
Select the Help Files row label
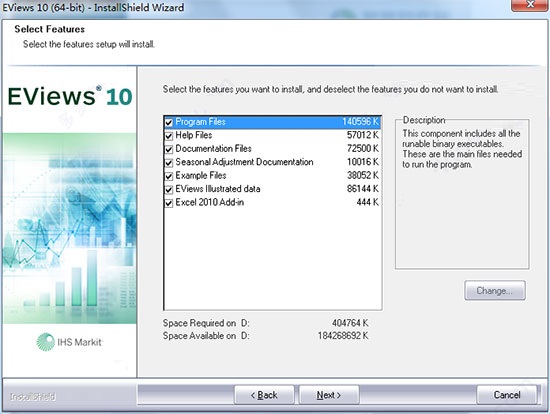pos(194,135)
